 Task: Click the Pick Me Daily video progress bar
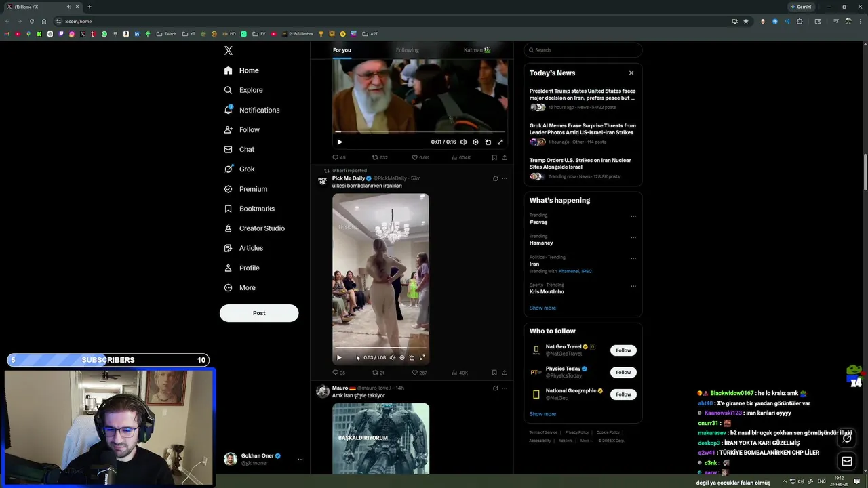[380, 348]
